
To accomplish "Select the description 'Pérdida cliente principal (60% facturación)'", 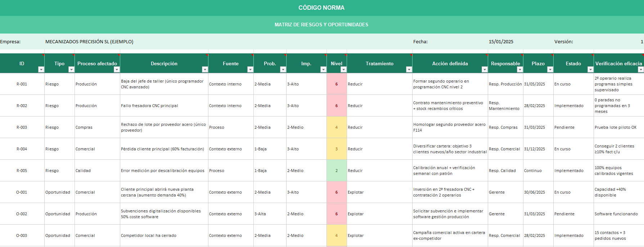I will tap(164, 149).
